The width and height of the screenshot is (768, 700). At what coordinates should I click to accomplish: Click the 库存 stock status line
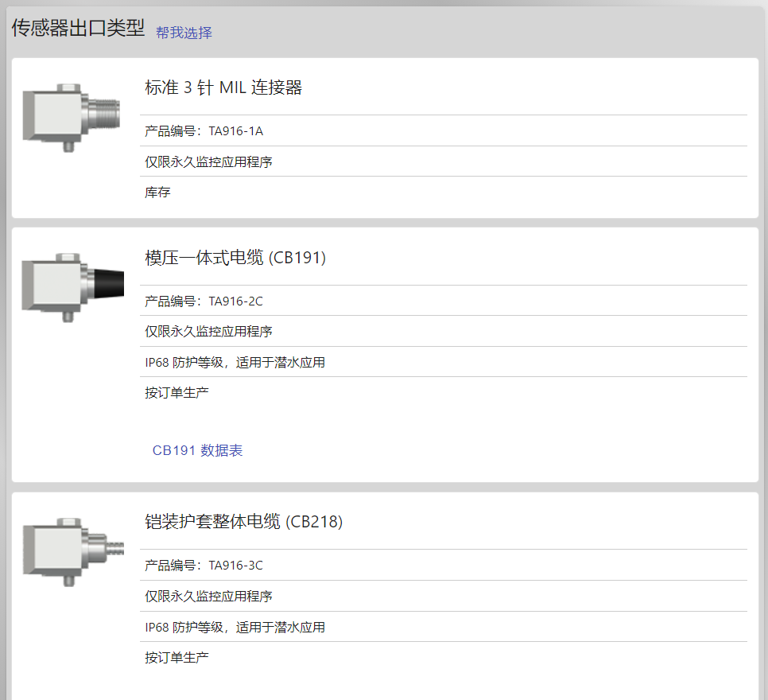pos(157,192)
